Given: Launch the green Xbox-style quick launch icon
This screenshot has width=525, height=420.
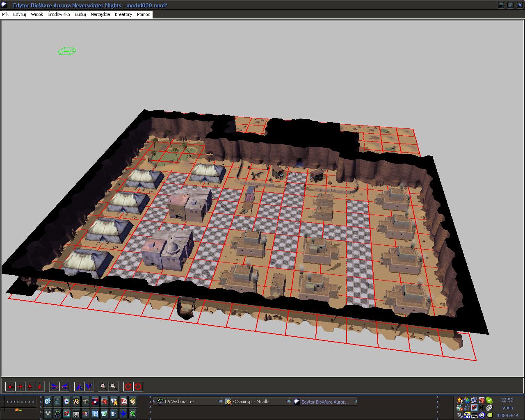Looking at the screenshot, I should coord(133,413).
